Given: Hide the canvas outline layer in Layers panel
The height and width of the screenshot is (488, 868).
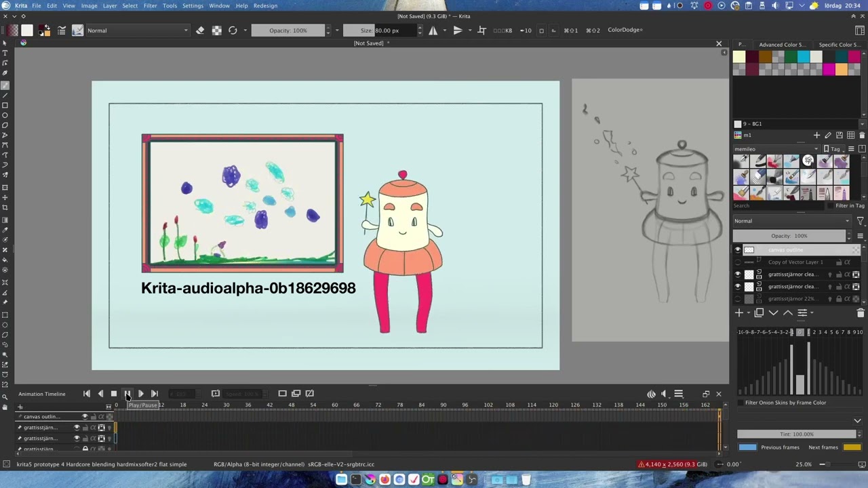Looking at the screenshot, I should point(738,250).
